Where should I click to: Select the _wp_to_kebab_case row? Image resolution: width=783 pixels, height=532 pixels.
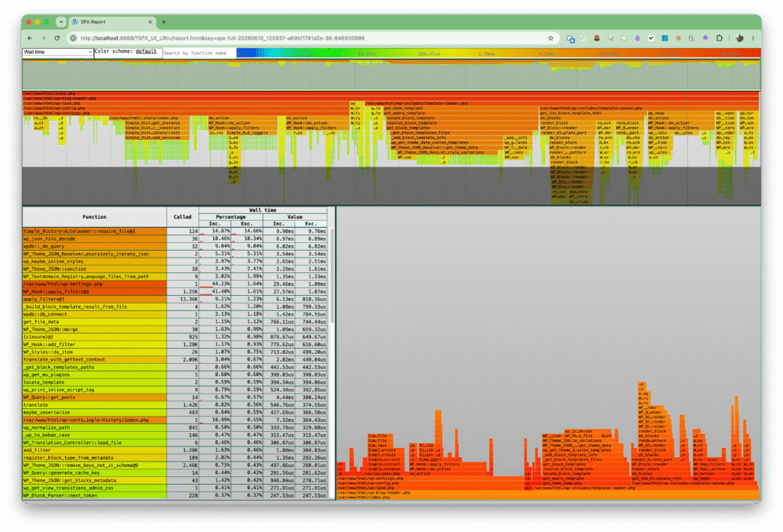(175, 435)
